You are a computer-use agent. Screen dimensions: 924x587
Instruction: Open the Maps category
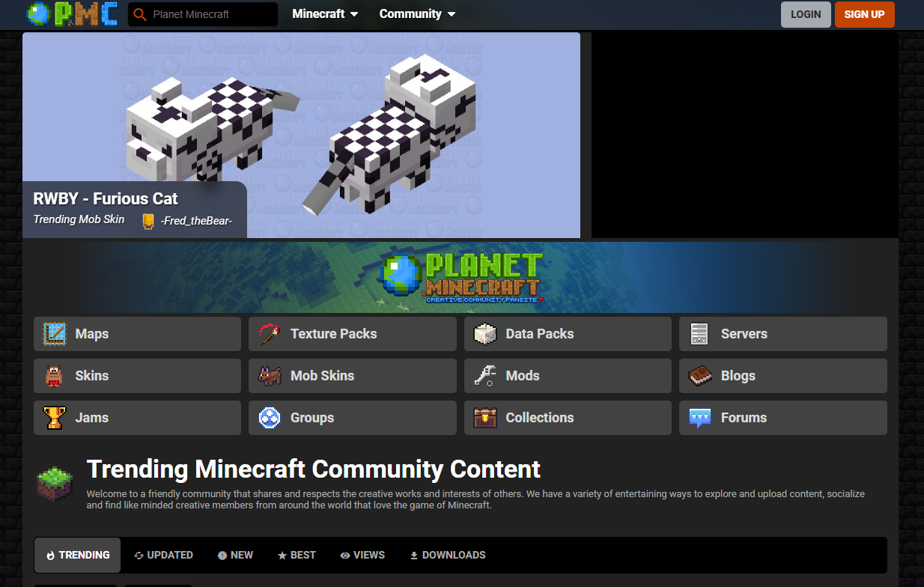(x=137, y=334)
